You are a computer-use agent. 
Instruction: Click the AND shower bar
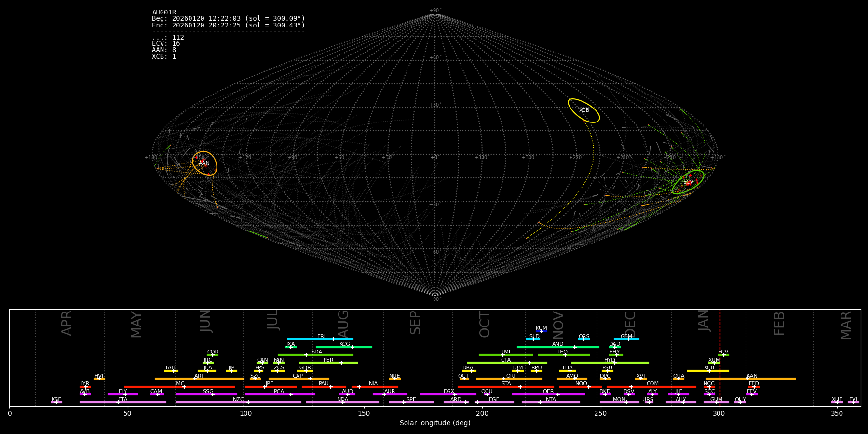tap(558, 347)
